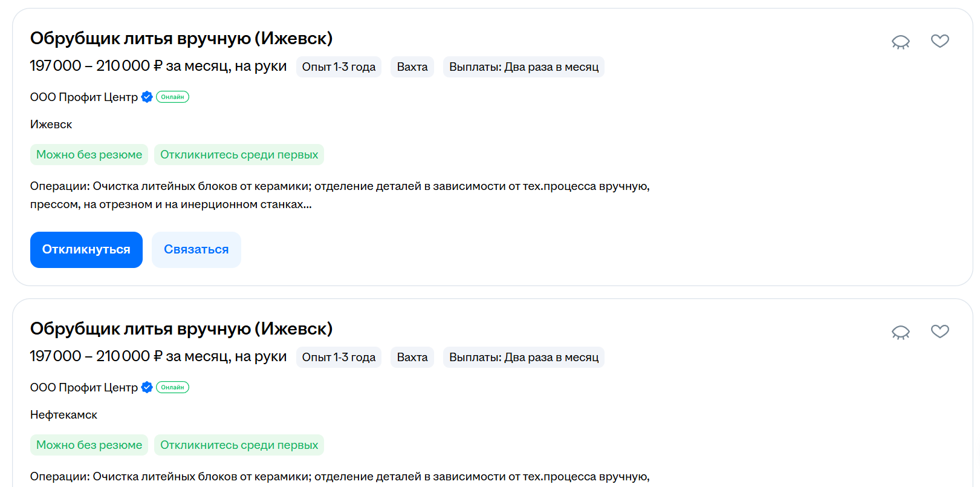The height and width of the screenshot is (487, 980).
Task: Add first vacancy to favorites with heart
Action: (940, 41)
